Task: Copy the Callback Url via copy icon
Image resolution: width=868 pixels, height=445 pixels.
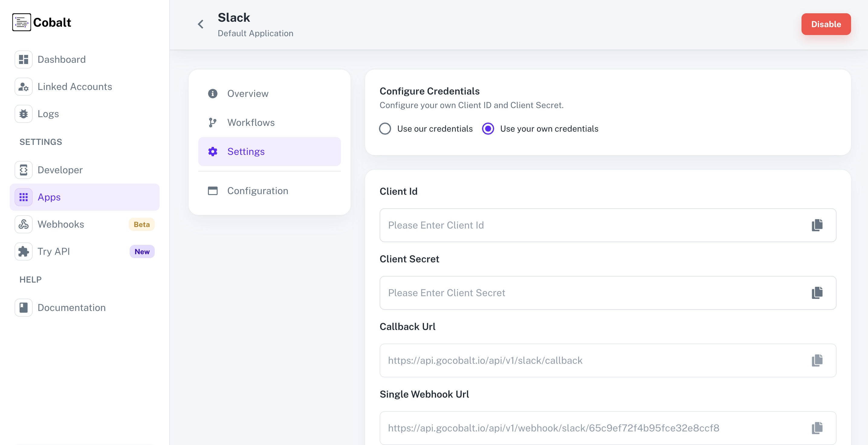Action: coord(817,360)
